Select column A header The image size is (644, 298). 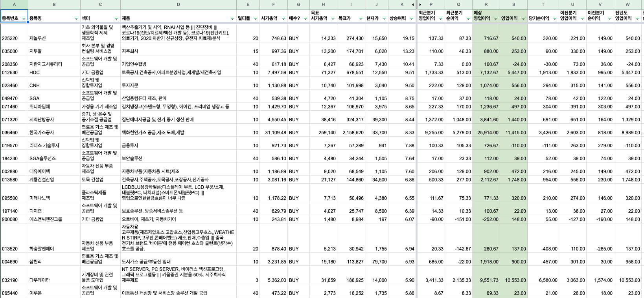14,5
